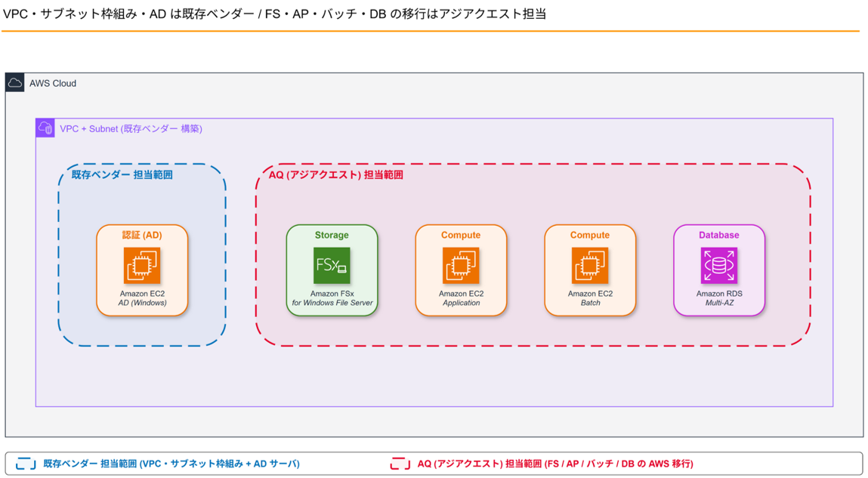
Task: Click the 既存ベンダー 担当範囲 group title
Action: coord(122,175)
